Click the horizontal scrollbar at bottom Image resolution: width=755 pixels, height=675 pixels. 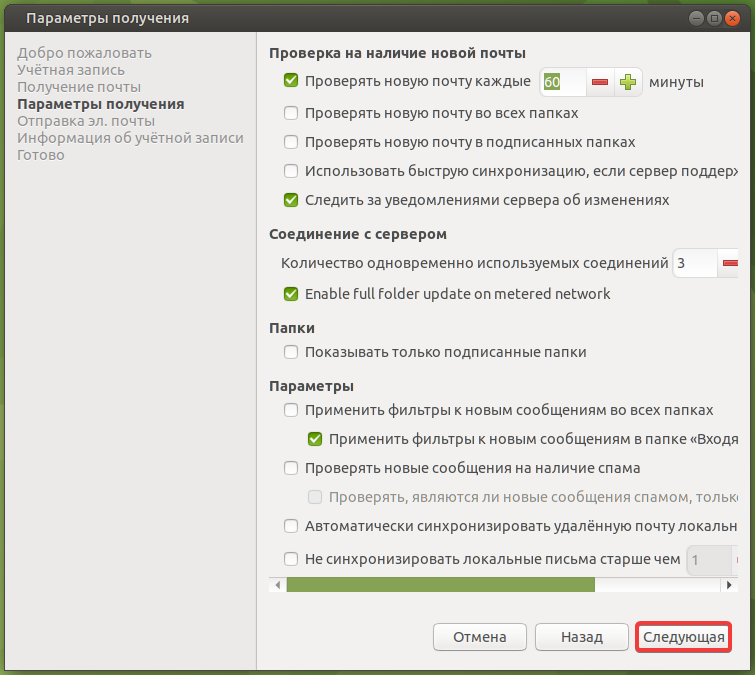pyautogui.click(x=440, y=584)
